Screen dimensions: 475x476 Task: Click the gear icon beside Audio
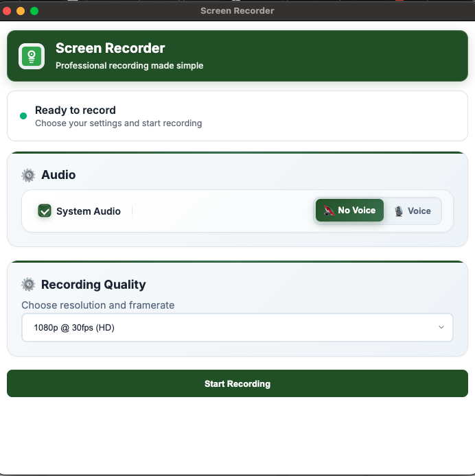tap(29, 175)
